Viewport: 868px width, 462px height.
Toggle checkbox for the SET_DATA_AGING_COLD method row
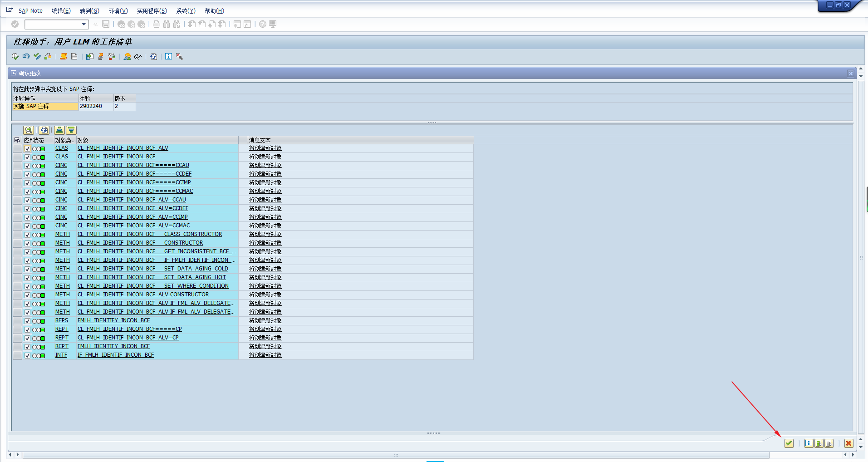click(27, 269)
